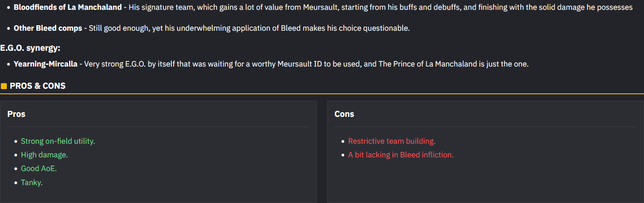Click the 'Cons' card title
Viewport: 644px width, 203px height.
point(344,114)
